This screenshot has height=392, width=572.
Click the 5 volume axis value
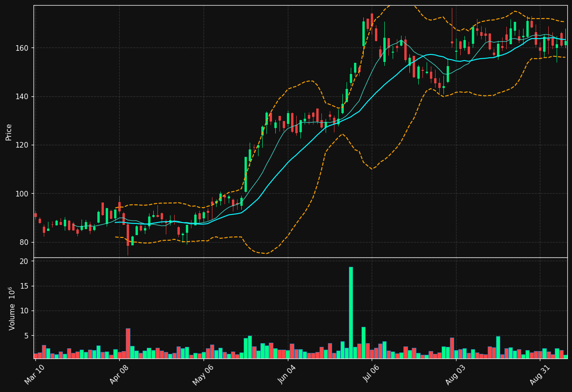tap(26, 335)
